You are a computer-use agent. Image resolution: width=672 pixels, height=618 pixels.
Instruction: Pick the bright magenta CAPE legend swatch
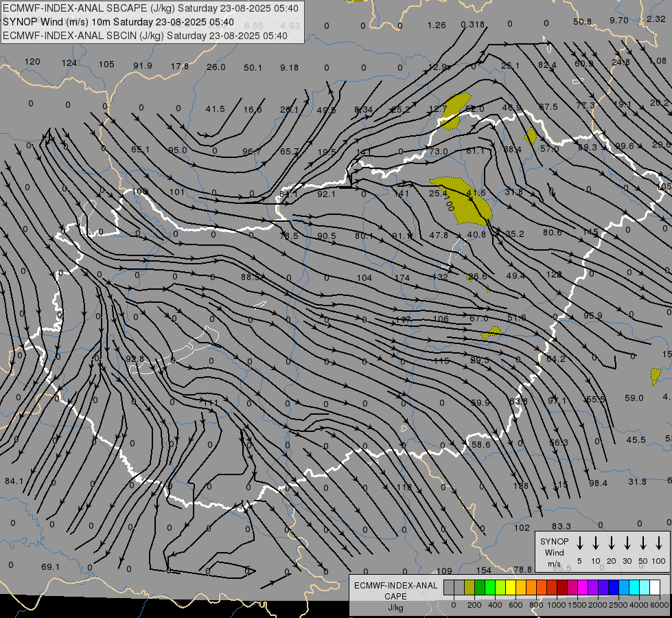click(x=583, y=588)
